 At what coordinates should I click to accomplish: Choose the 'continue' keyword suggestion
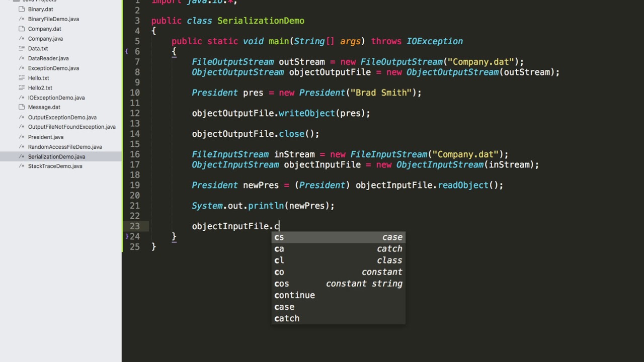click(x=338, y=295)
